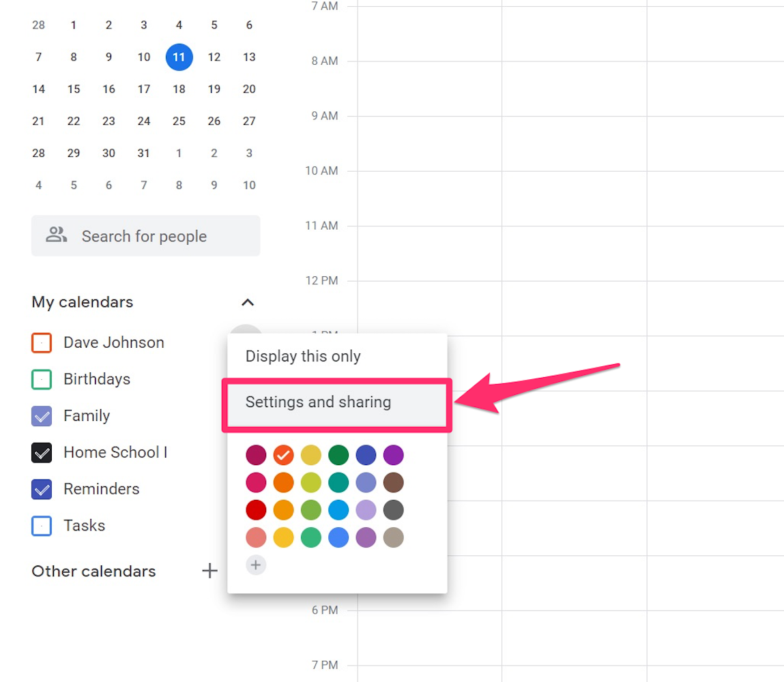The image size is (784, 682).
Task: Click the Reminders calendar label
Action: 102,489
